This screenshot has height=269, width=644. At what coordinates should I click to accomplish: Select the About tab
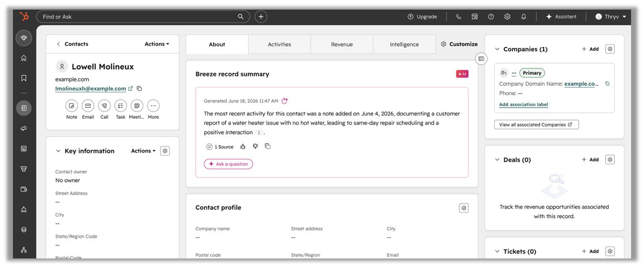[x=217, y=45]
